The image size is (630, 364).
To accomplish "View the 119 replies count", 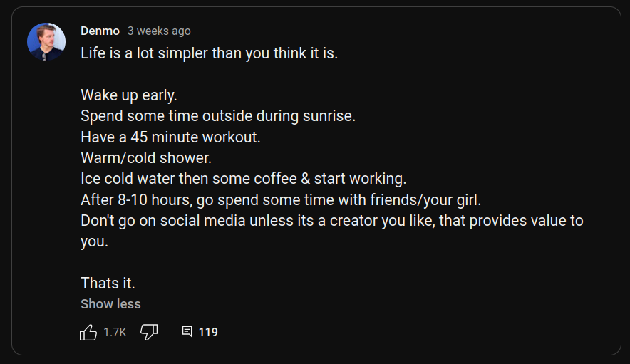I will tap(208, 332).
